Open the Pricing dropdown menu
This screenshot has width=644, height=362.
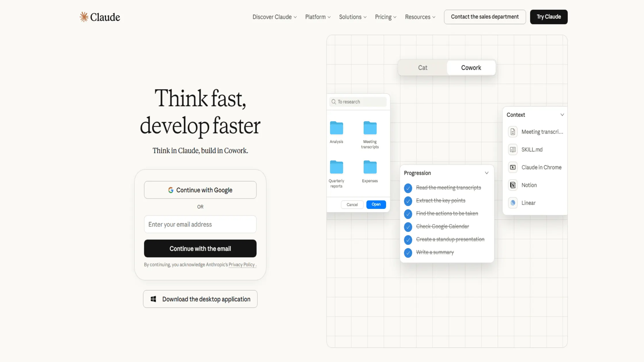[386, 17]
